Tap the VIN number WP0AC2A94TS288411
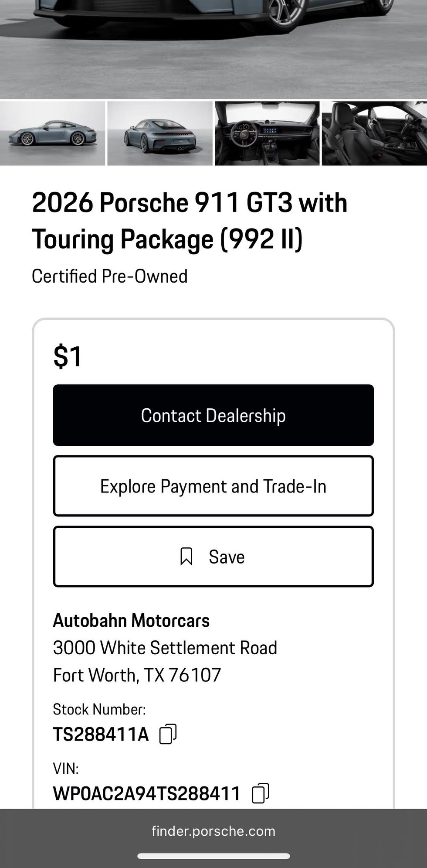This screenshot has width=427, height=868. (146, 793)
